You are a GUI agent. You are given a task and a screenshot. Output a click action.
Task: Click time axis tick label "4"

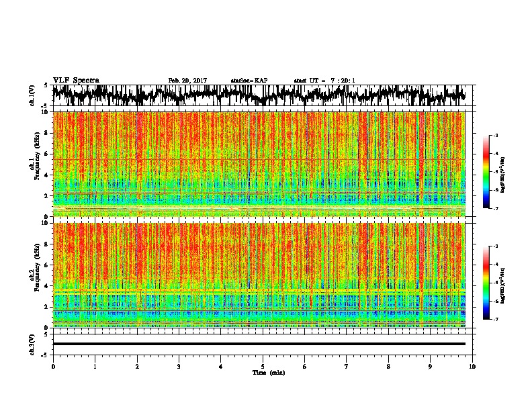pyautogui.click(x=221, y=366)
